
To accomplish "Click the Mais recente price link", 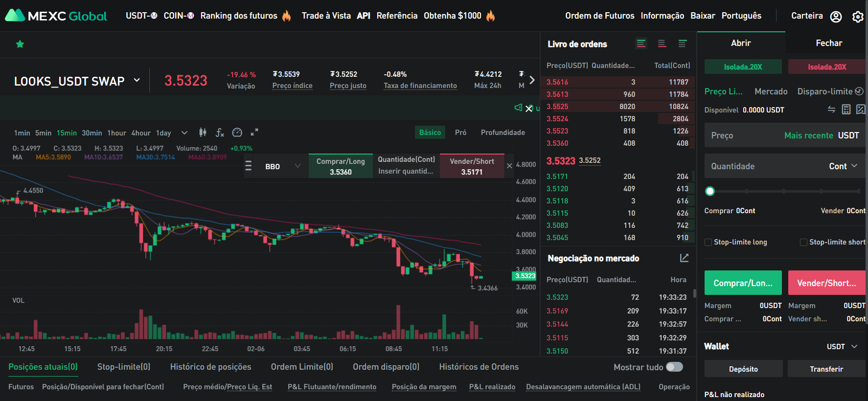I will click(x=808, y=135).
